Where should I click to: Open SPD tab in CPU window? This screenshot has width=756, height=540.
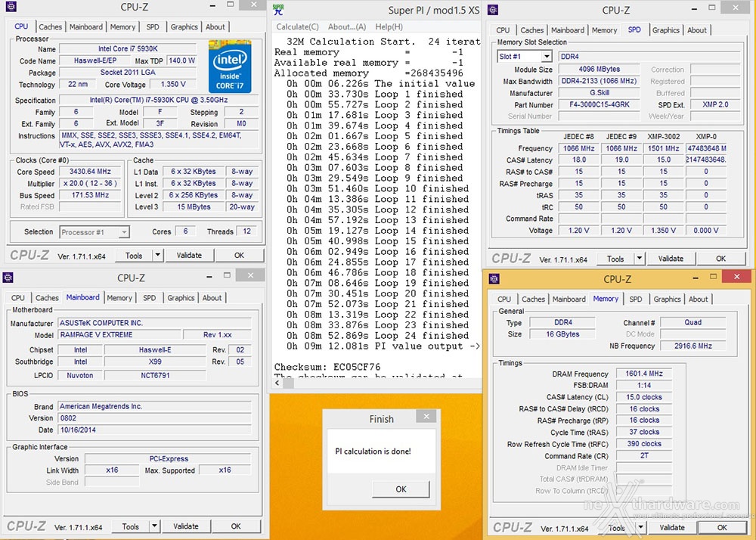[153, 27]
